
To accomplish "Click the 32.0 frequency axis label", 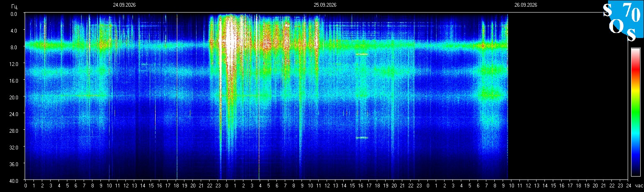I will 13,147.
